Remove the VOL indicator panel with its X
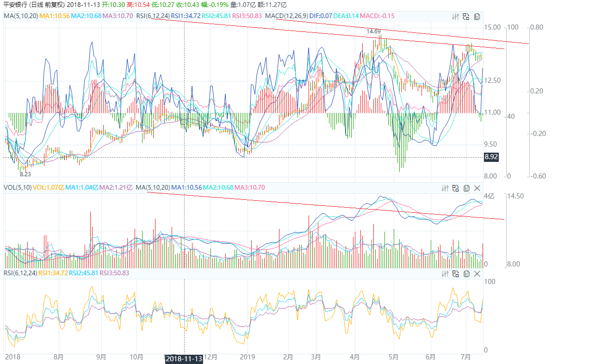The width and height of the screenshot is (595, 364). (x=477, y=187)
